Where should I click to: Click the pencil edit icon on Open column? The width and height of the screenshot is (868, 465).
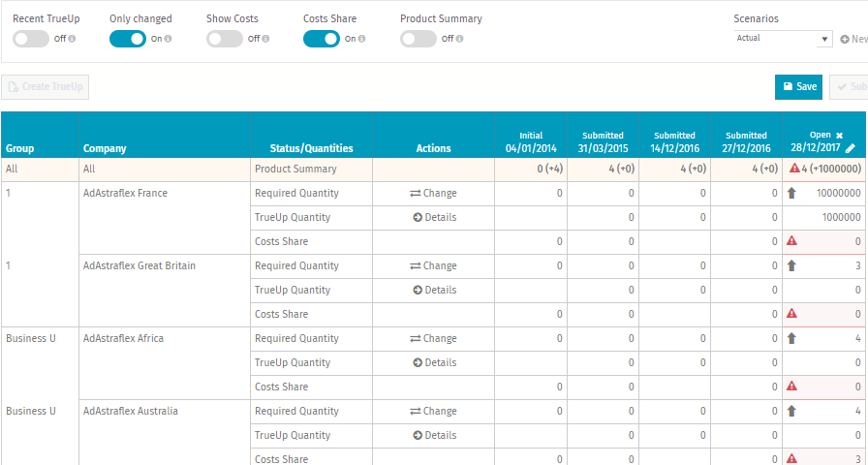pyautogui.click(x=850, y=148)
